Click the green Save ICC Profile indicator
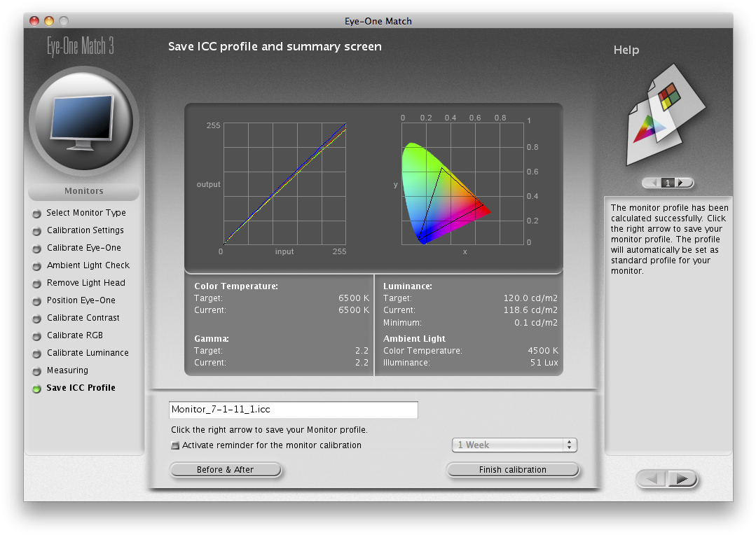The image size is (756, 535). click(x=36, y=389)
